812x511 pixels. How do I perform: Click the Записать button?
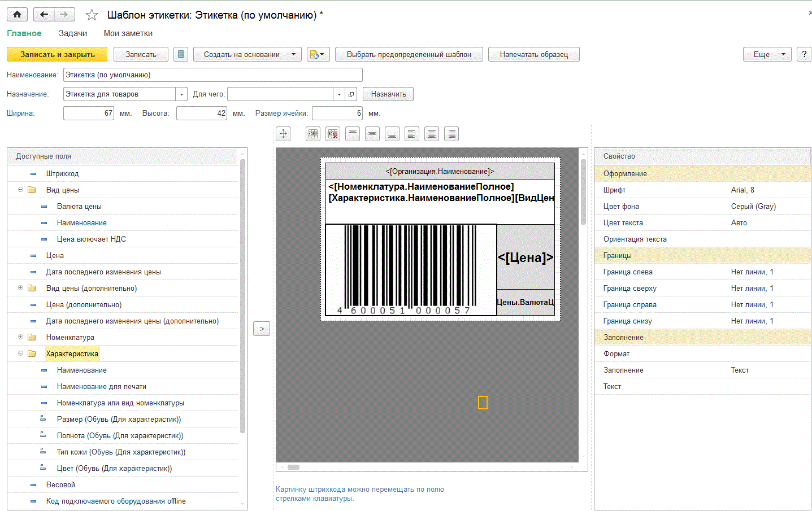[x=141, y=54]
